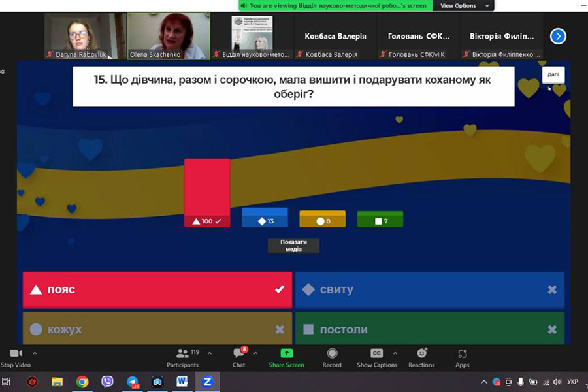Image resolution: width=588 pixels, height=392 pixels.
Task: Open File Explorer from the taskbar
Action: coord(57,382)
